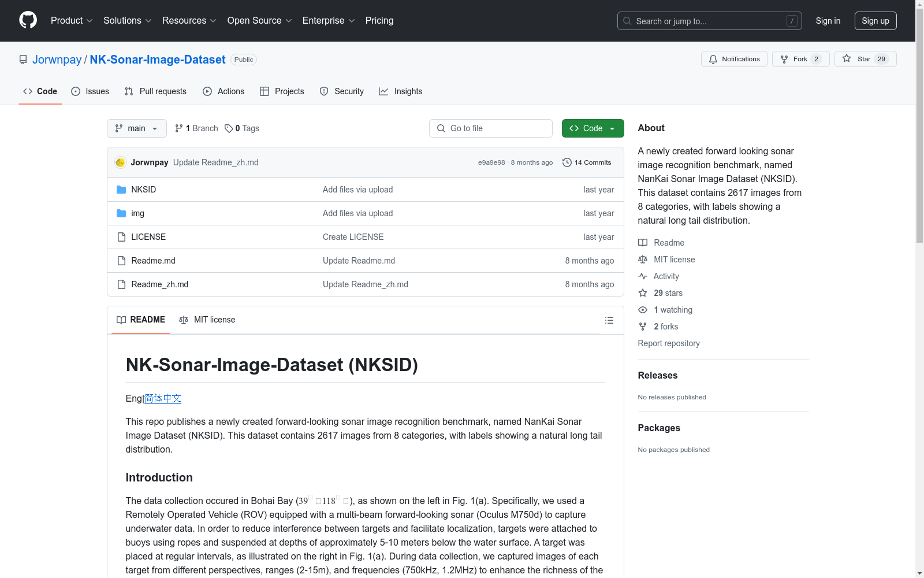The height and width of the screenshot is (578, 924).
Task: Click the LICENSE file icon
Action: click(121, 237)
